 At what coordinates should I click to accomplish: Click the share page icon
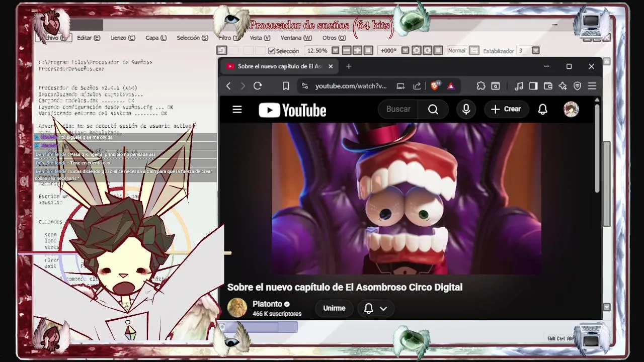[417, 86]
